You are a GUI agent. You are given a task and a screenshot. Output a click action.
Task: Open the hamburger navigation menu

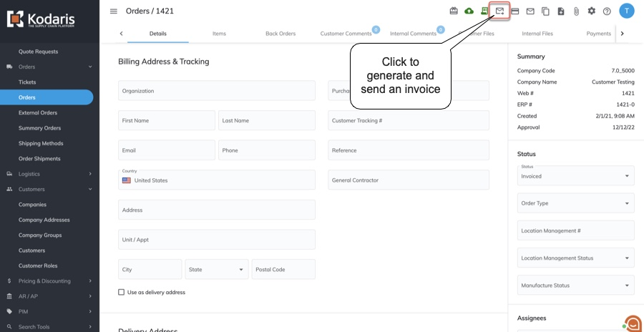(114, 11)
